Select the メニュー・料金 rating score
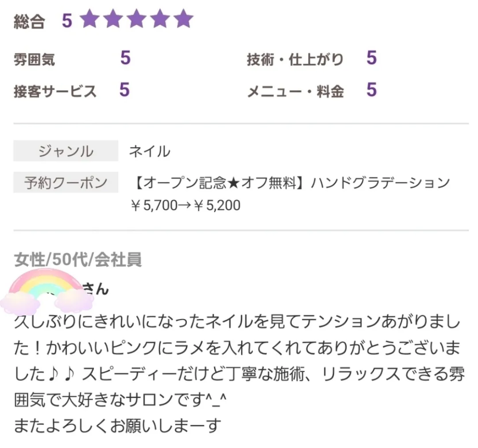 coord(372,90)
